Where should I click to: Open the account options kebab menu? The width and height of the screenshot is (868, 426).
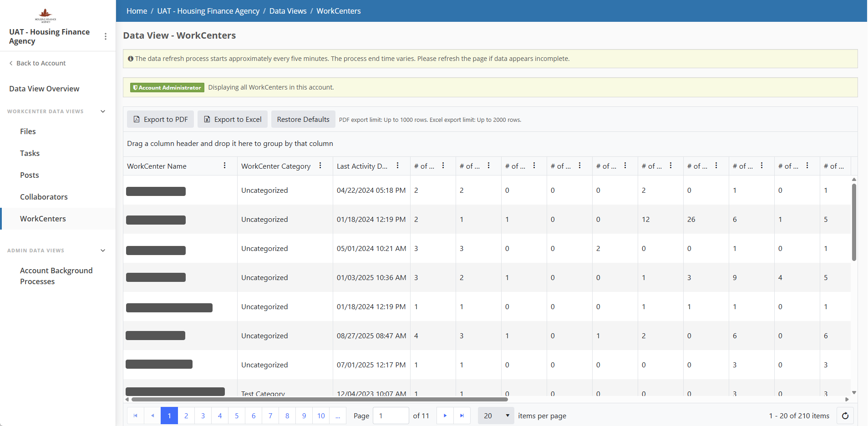pyautogui.click(x=106, y=36)
